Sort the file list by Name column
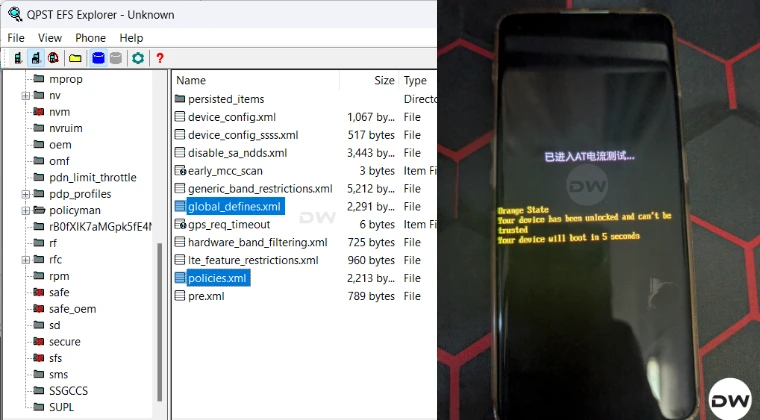 coord(191,80)
